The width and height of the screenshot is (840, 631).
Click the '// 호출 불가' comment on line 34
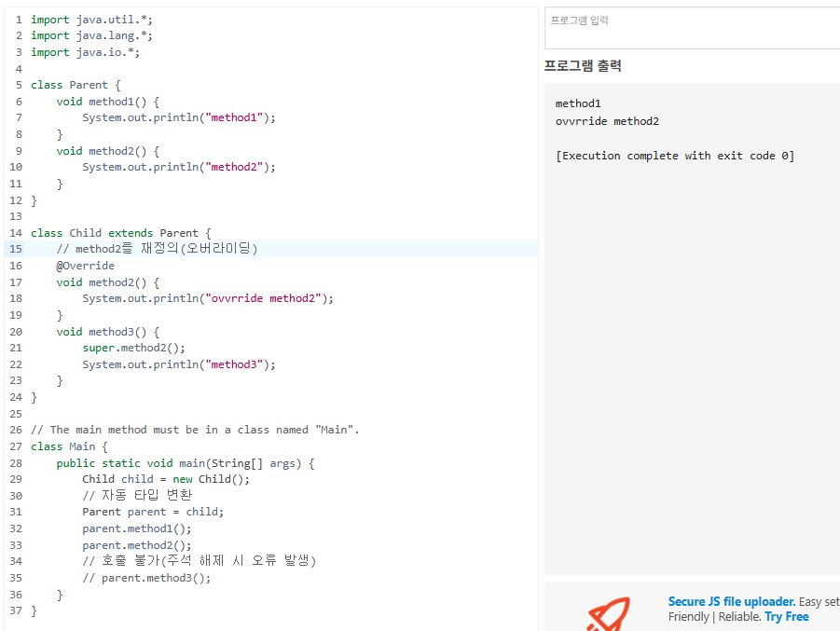pos(200,561)
